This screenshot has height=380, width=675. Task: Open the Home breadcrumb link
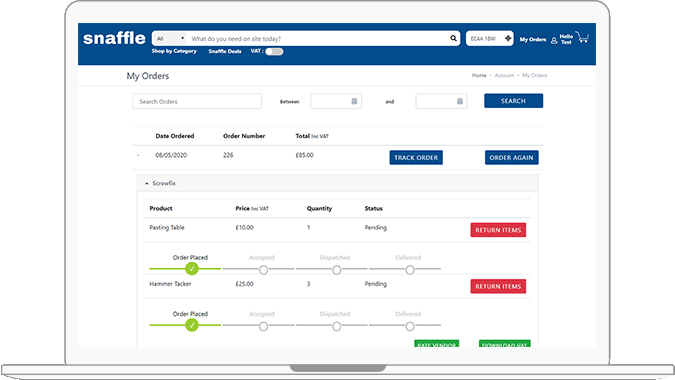[479, 75]
